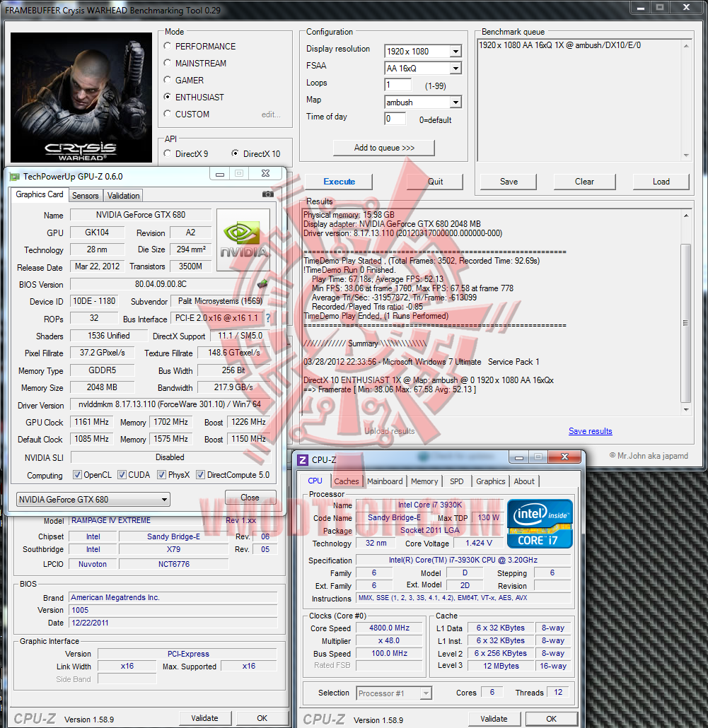
Task: Save the benchmark queue
Action: pyautogui.click(x=509, y=182)
